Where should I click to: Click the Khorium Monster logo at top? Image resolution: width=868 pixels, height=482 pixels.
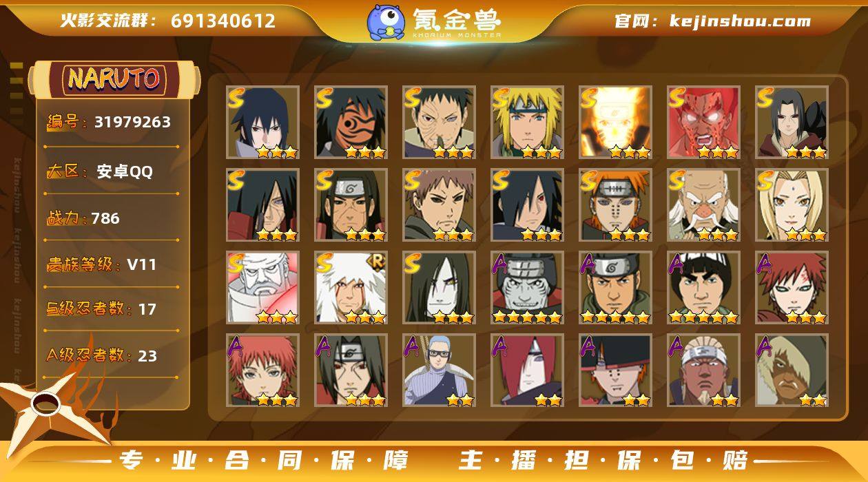click(434, 22)
